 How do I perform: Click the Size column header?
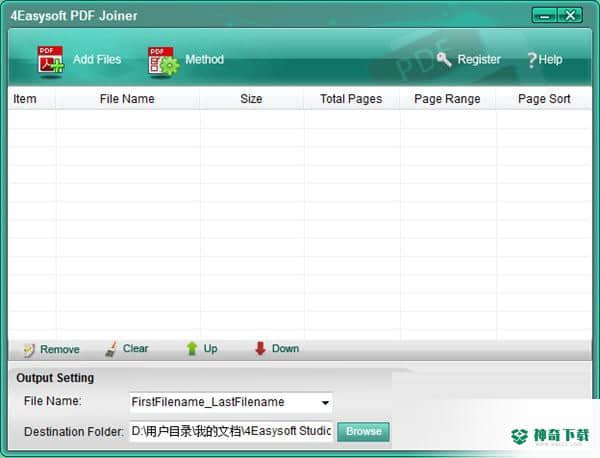click(x=251, y=99)
